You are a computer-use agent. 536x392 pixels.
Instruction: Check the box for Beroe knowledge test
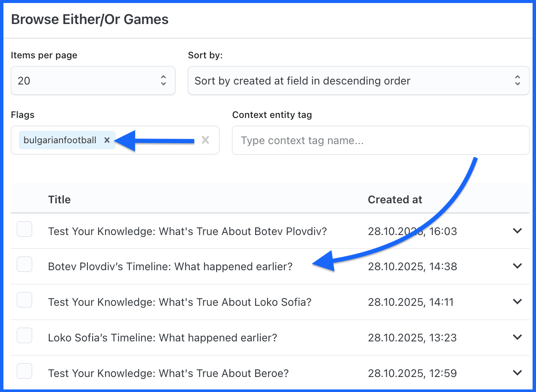(24, 371)
